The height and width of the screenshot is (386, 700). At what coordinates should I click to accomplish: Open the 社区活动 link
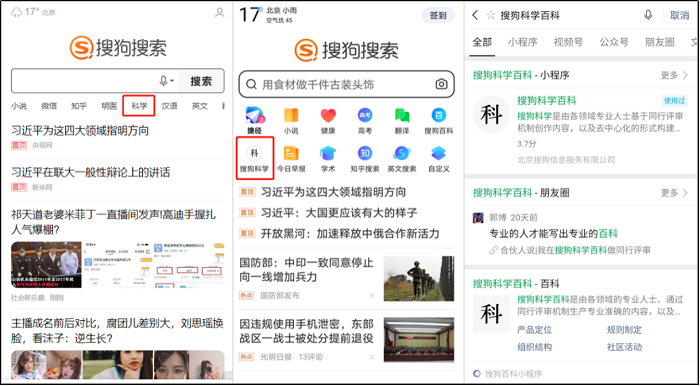(624, 347)
